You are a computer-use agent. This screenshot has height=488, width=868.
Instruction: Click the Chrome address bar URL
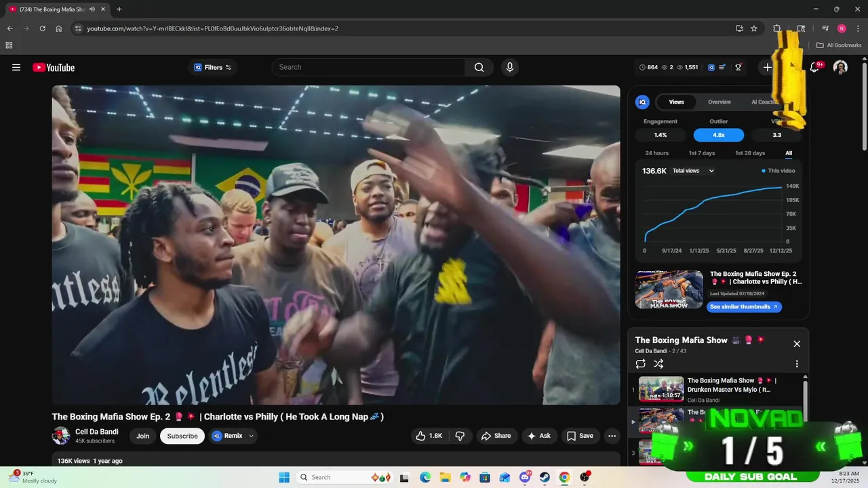tap(213, 28)
